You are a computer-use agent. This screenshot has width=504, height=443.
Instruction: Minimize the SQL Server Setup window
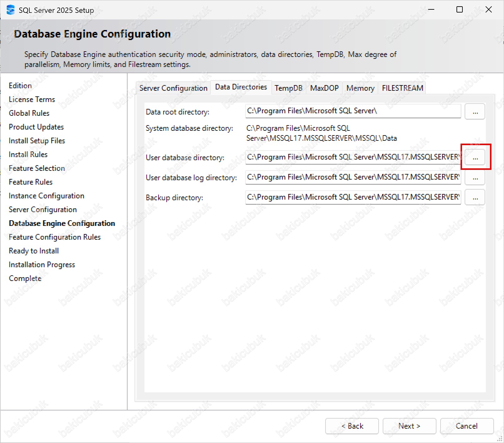click(431, 10)
